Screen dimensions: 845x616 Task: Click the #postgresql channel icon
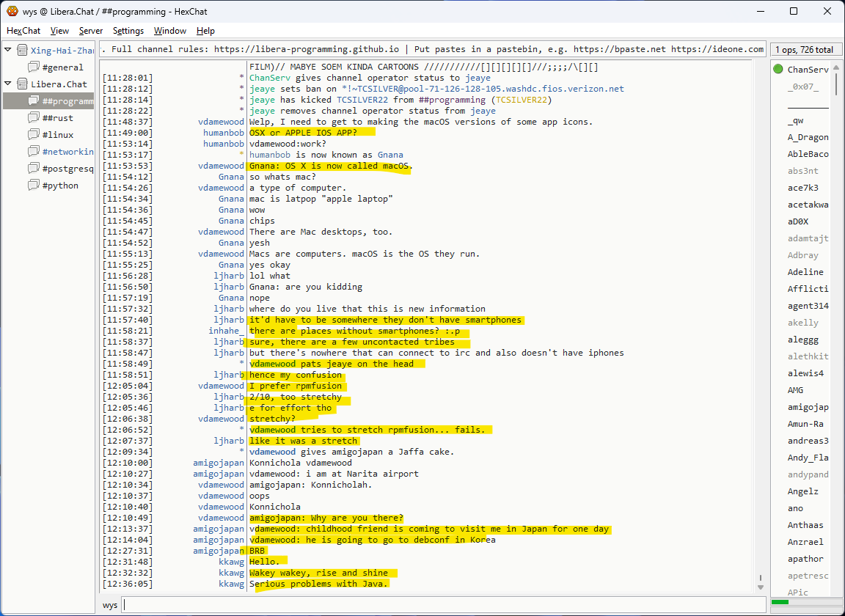pos(33,169)
